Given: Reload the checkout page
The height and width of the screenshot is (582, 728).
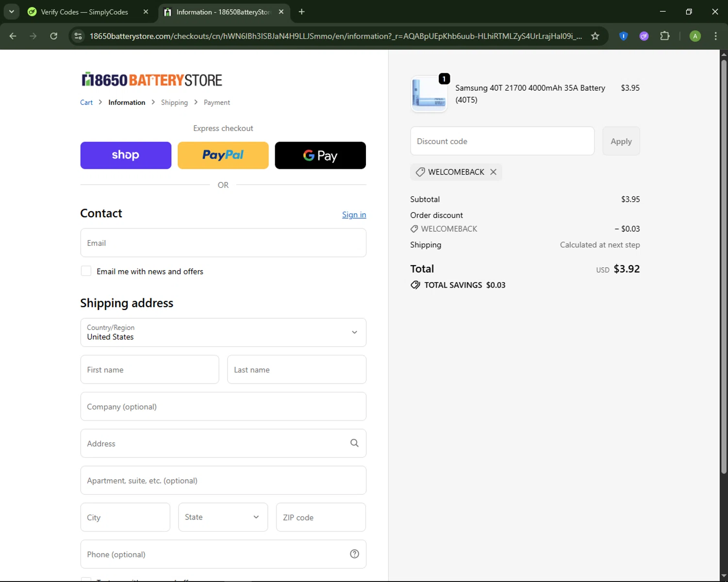Looking at the screenshot, I should [x=53, y=36].
